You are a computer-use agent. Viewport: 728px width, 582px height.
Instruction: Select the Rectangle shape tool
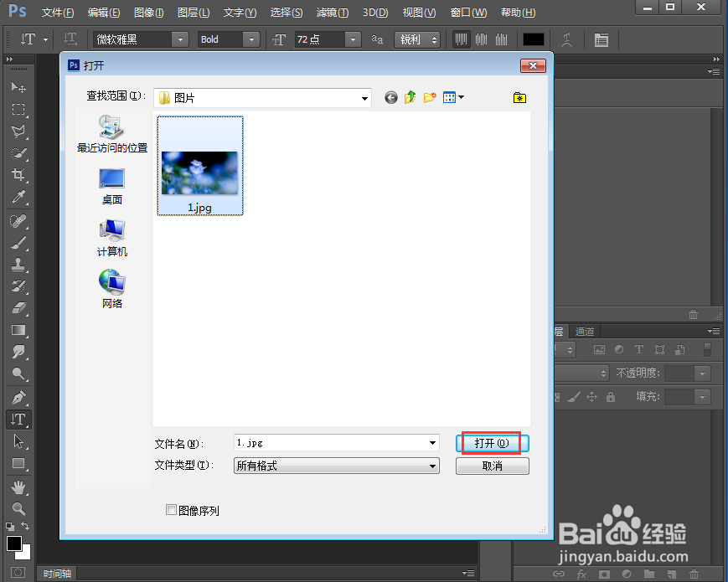(18, 463)
